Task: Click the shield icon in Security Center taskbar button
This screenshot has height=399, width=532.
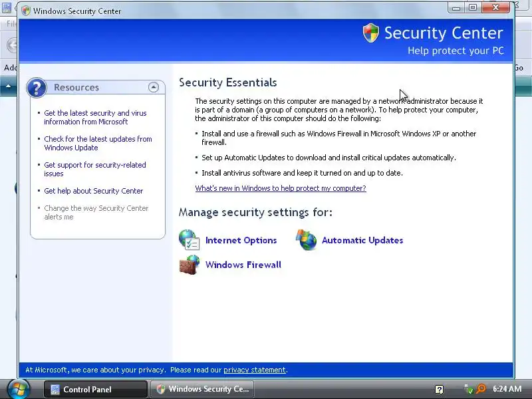Action: (x=161, y=389)
